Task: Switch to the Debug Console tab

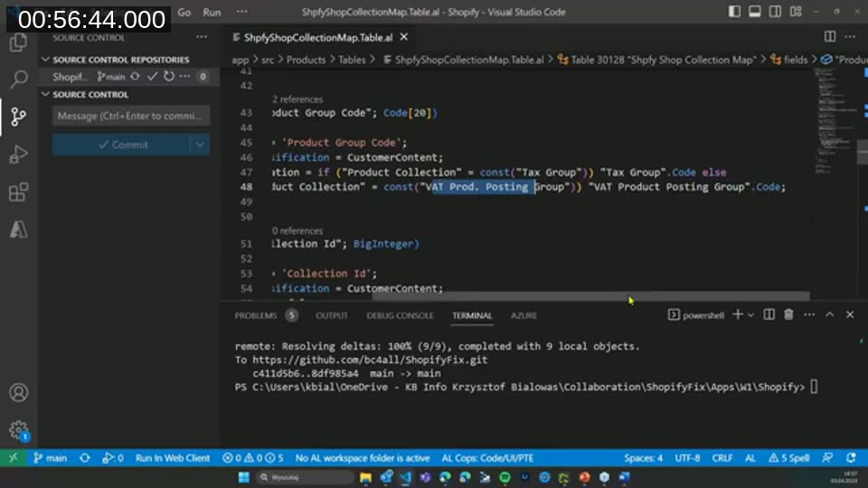Action: (x=400, y=315)
